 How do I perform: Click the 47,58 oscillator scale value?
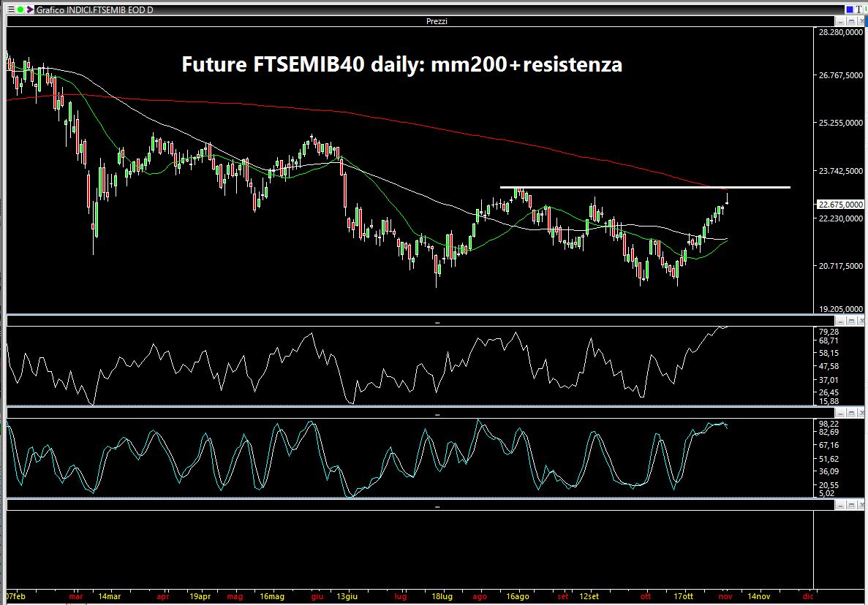(x=829, y=366)
